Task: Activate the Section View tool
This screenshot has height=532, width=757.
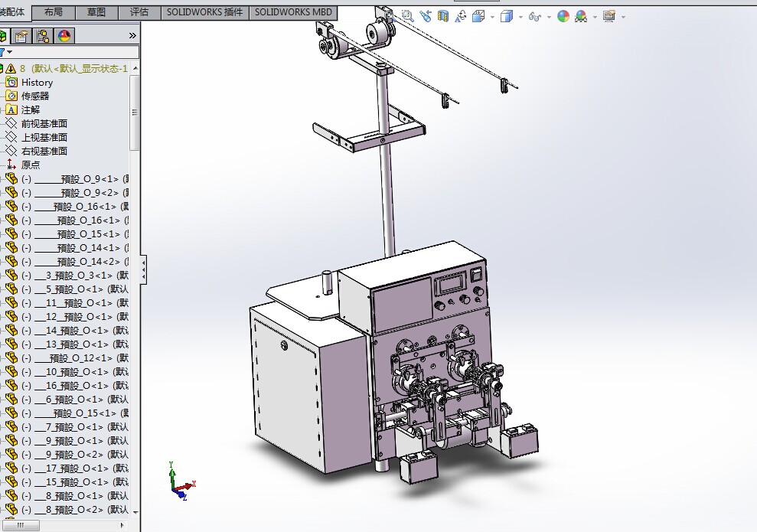Action: (445, 16)
